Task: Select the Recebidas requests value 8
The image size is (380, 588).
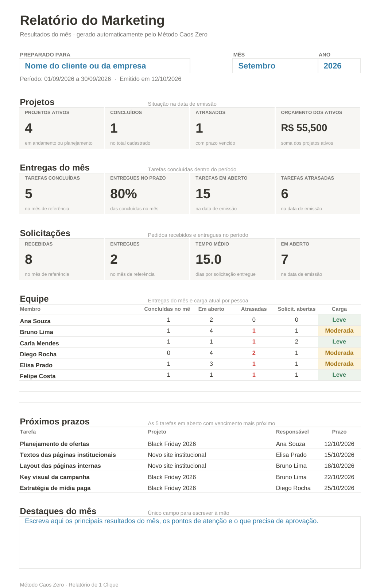Action: pos(28,259)
